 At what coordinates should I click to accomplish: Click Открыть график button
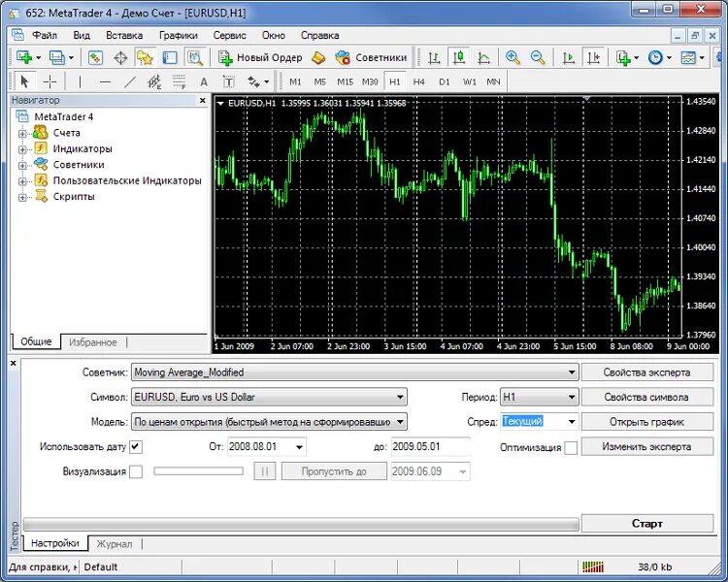point(647,422)
